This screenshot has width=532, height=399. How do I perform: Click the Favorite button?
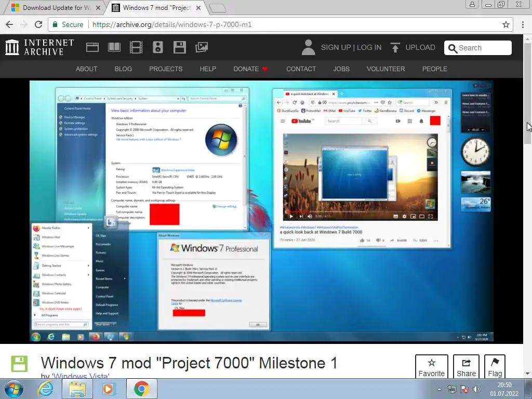click(432, 367)
